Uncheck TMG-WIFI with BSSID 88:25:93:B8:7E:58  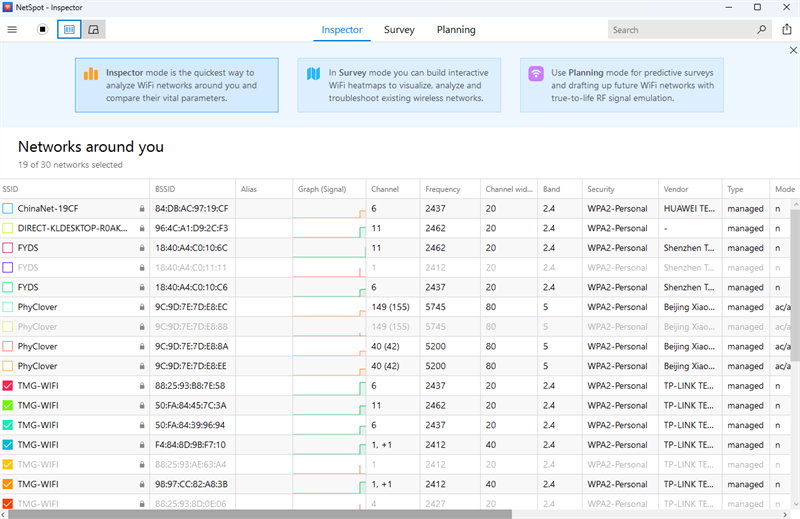[8, 386]
